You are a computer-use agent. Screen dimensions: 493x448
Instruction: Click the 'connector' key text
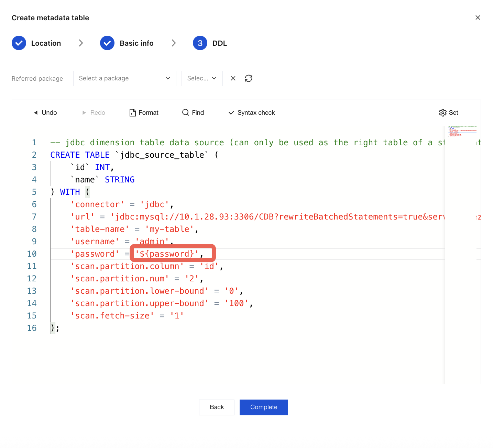[97, 204]
